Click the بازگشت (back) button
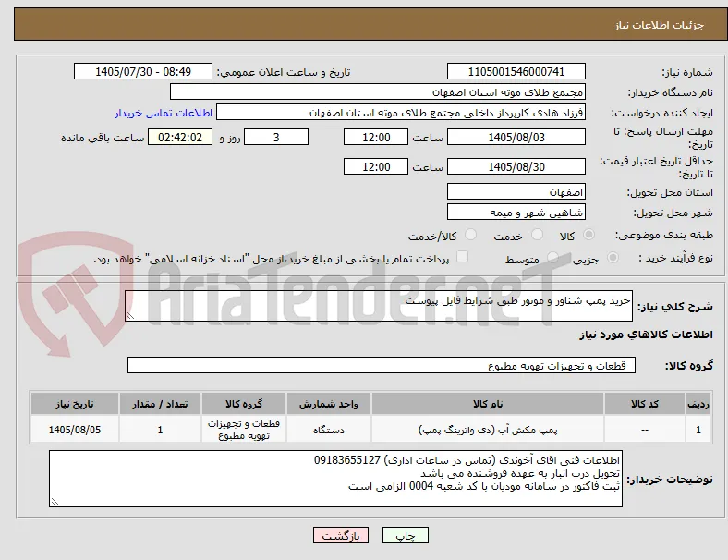The height and width of the screenshot is (560, 728). pos(341,535)
